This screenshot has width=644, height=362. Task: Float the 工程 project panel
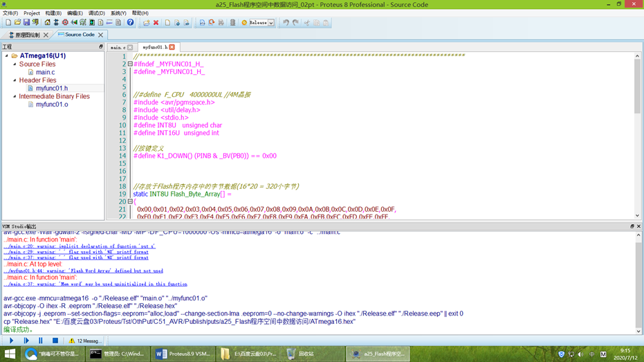coord(100,47)
